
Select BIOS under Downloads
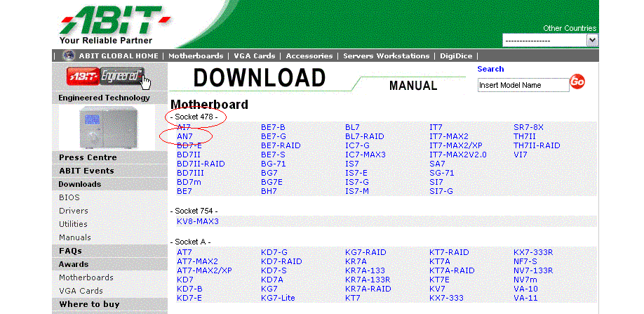(69, 197)
